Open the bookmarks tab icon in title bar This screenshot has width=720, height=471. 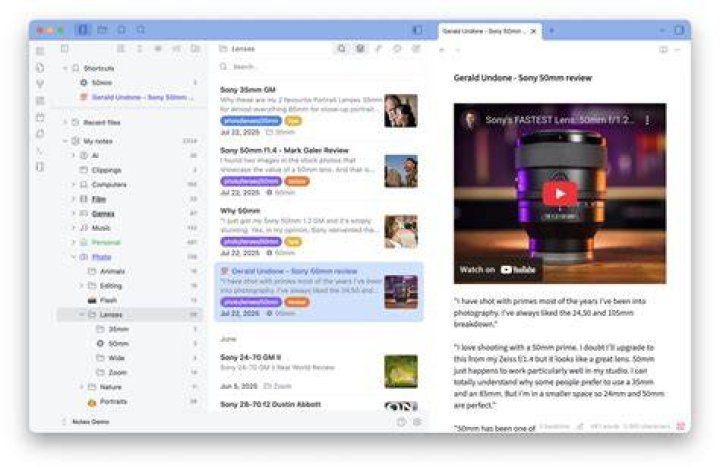coord(121,30)
